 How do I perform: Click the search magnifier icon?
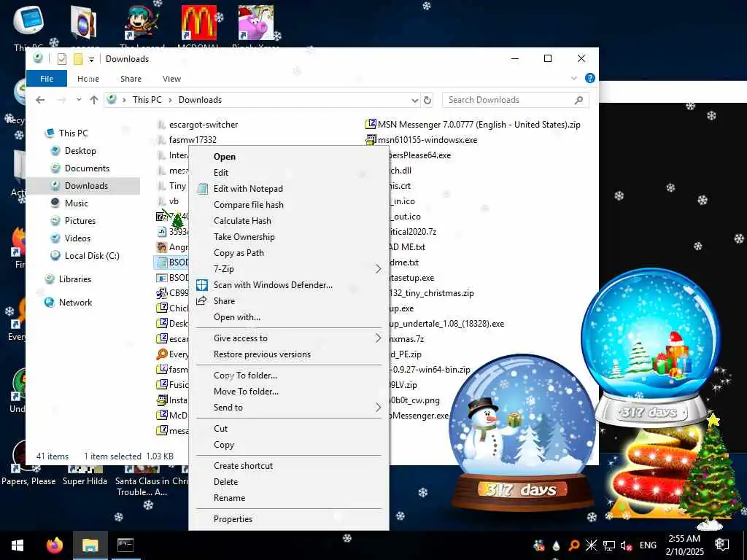click(578, 100)
